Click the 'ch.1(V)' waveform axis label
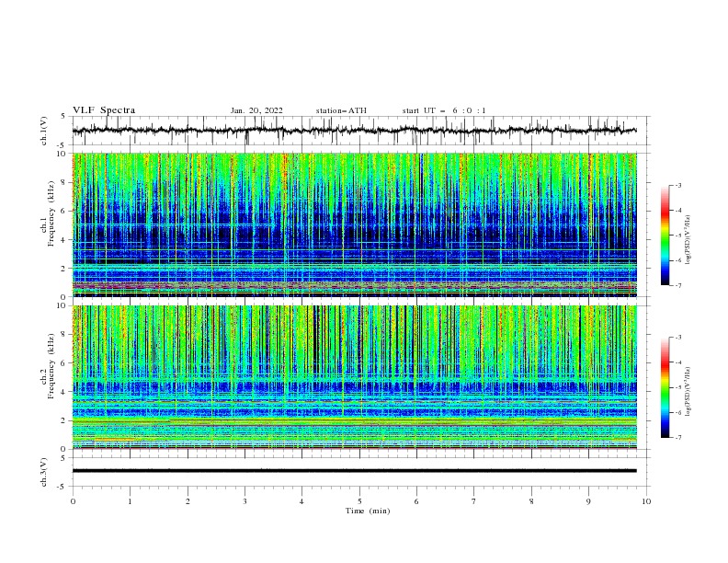Image resolution: width=728 pixels, height=563 pixels. [44, 131]
